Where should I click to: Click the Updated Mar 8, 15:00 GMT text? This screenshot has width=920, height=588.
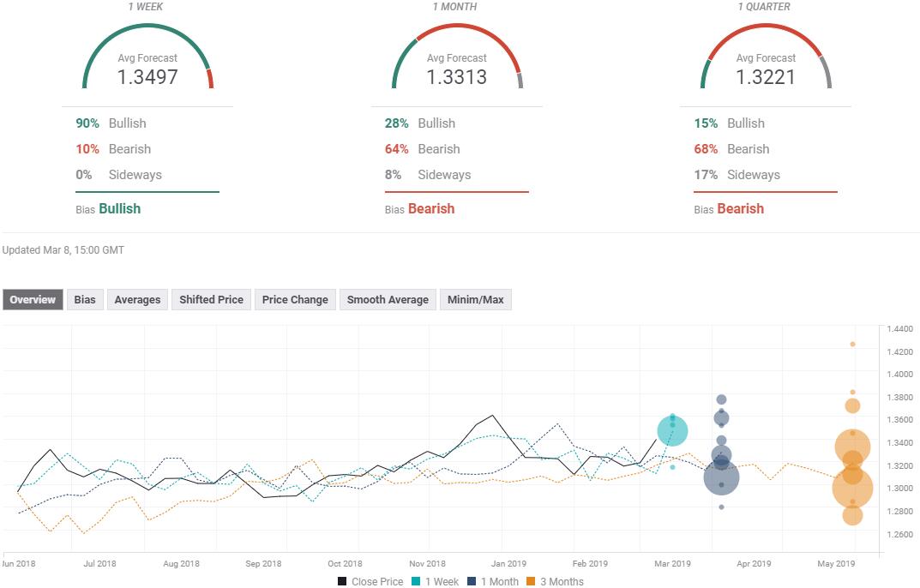63,250
